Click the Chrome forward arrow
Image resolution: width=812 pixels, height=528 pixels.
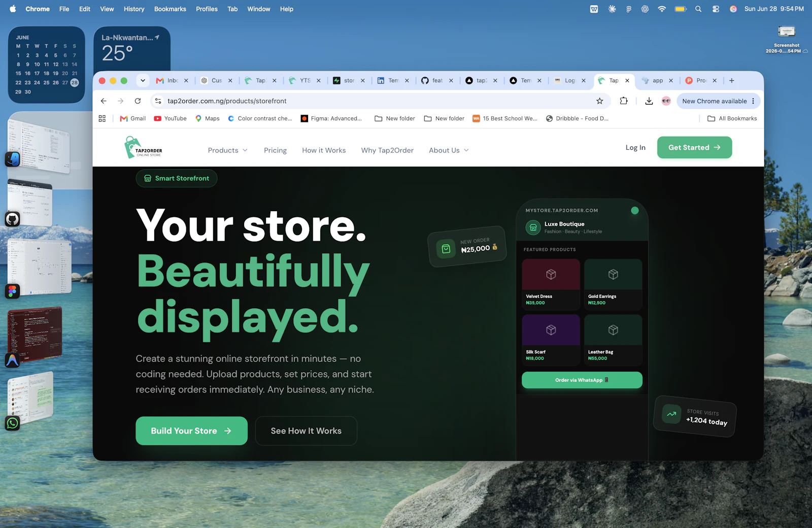click(x=120, y=101)
